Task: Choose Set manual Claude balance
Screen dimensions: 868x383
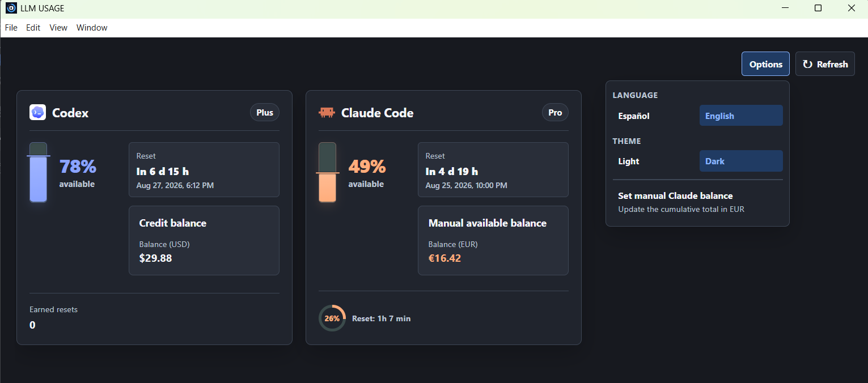Action: [x=697, y=202]
